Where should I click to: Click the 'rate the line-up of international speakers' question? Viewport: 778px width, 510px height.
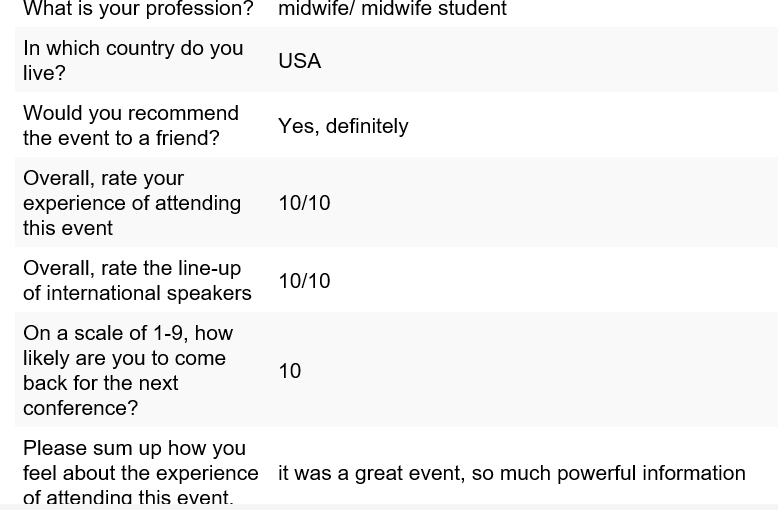137,280
